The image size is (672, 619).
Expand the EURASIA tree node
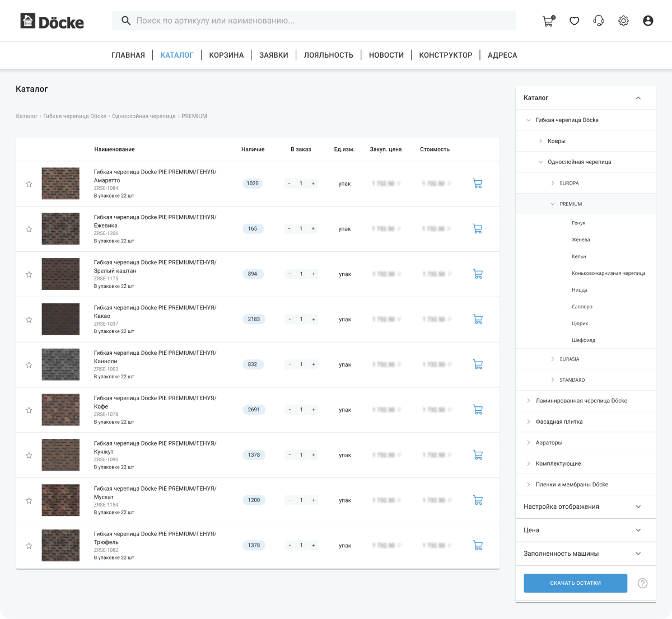[x=553, y=359]
